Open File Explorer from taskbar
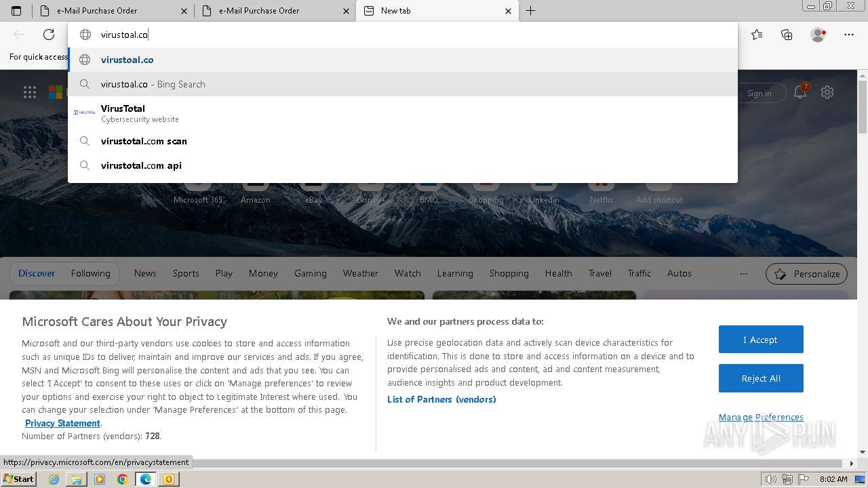The image size is (868, 488). (77, 479)
